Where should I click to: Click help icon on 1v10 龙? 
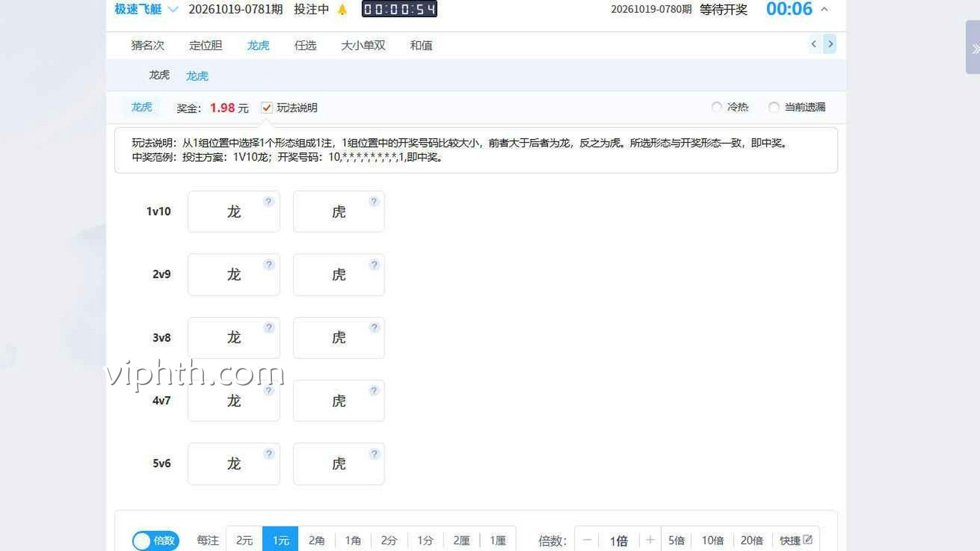pyautogui.click(x=268, y=201)
